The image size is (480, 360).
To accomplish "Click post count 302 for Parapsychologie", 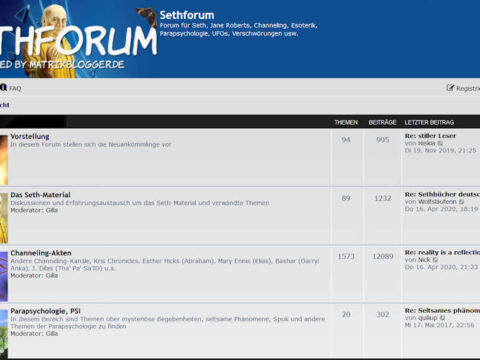I will click(x=383, y=314).
